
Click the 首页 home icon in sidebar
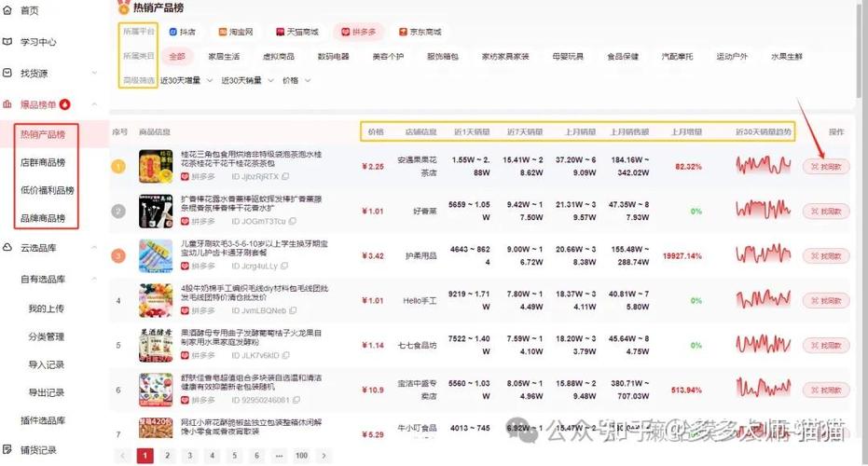click(7, 10)
